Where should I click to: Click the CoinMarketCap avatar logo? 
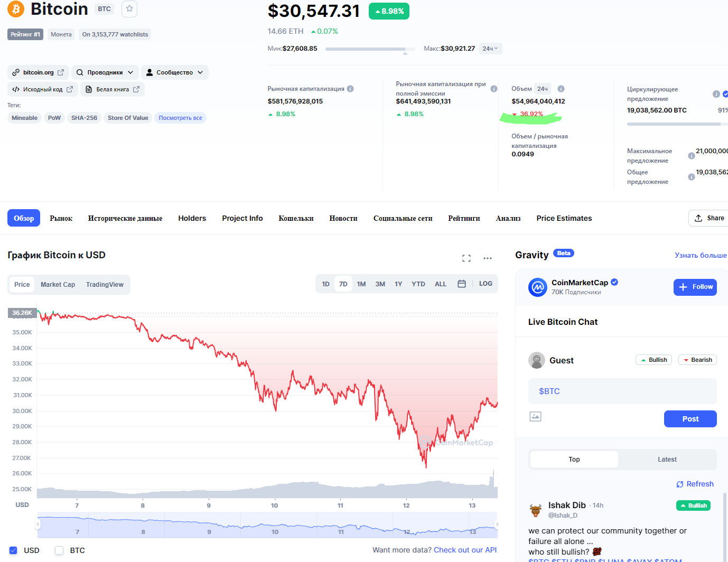pos(538,287)
